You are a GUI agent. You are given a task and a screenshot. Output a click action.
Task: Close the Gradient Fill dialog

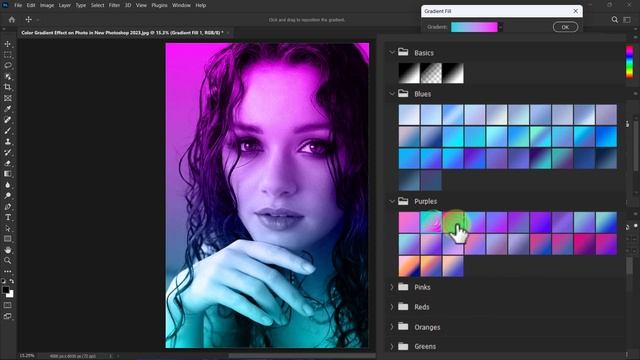click(576, 11)
